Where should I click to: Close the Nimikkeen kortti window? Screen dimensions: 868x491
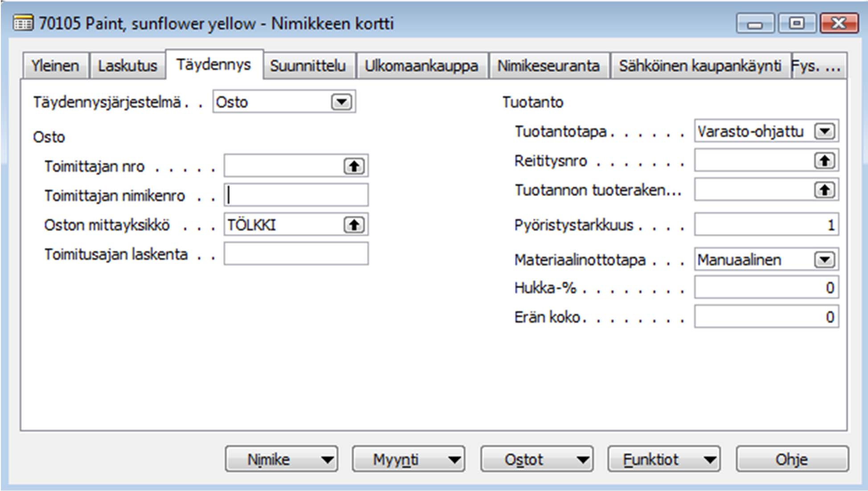pos(839,23)
